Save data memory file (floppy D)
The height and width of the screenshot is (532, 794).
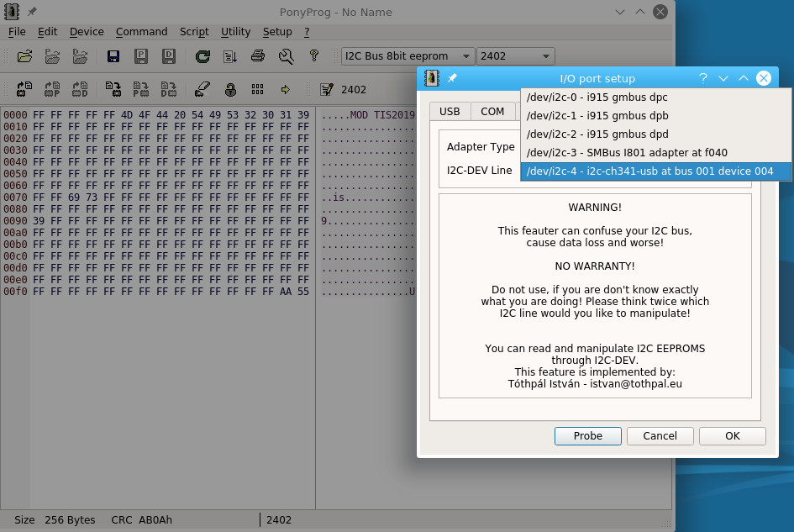click(169, 55)
